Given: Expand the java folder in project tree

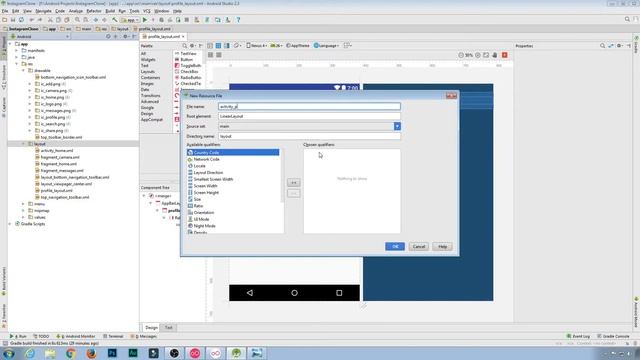Looking at the screenshot, I should 17,57.
